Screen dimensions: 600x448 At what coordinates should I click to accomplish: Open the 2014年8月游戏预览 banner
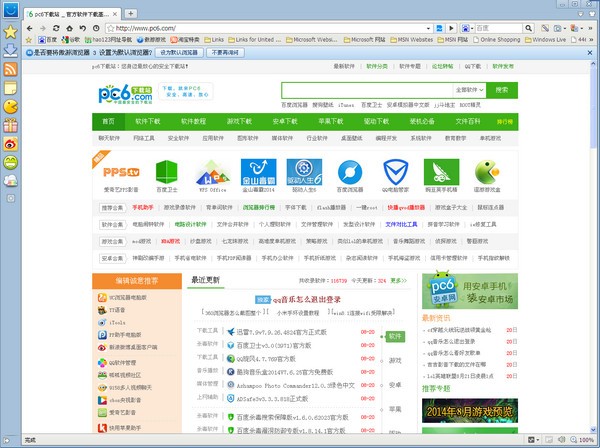point(470,411)
